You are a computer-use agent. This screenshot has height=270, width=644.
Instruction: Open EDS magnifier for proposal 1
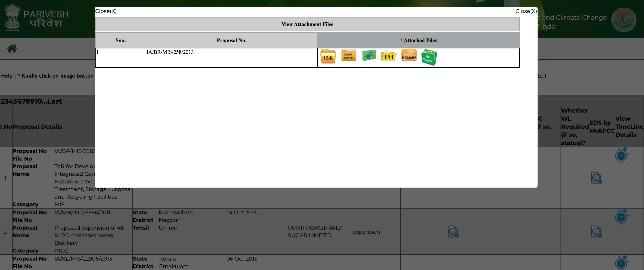(x=596, y=178)
